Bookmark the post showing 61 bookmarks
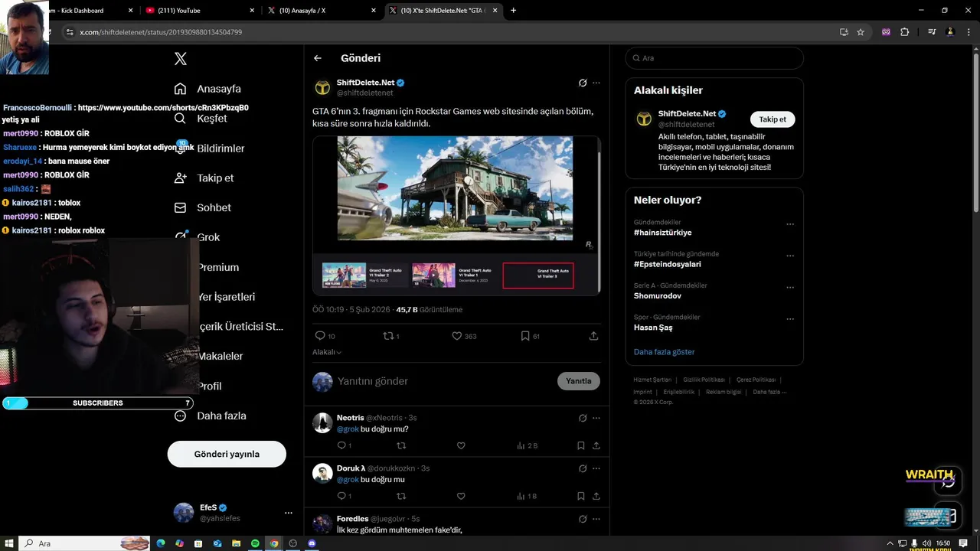 tap(531, 336)
